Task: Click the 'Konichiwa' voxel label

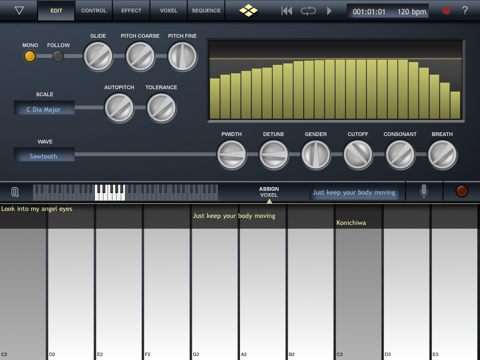Action: 351,223
